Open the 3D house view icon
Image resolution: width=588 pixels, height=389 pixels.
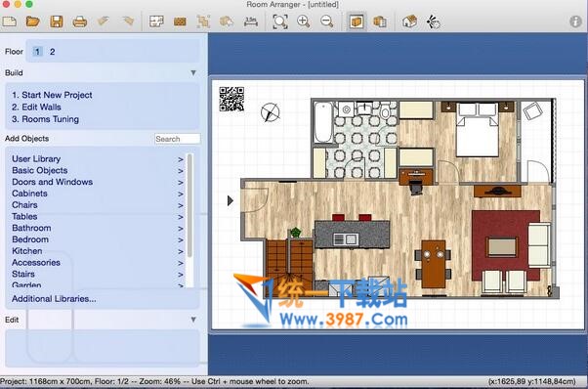tap(409, 22)
